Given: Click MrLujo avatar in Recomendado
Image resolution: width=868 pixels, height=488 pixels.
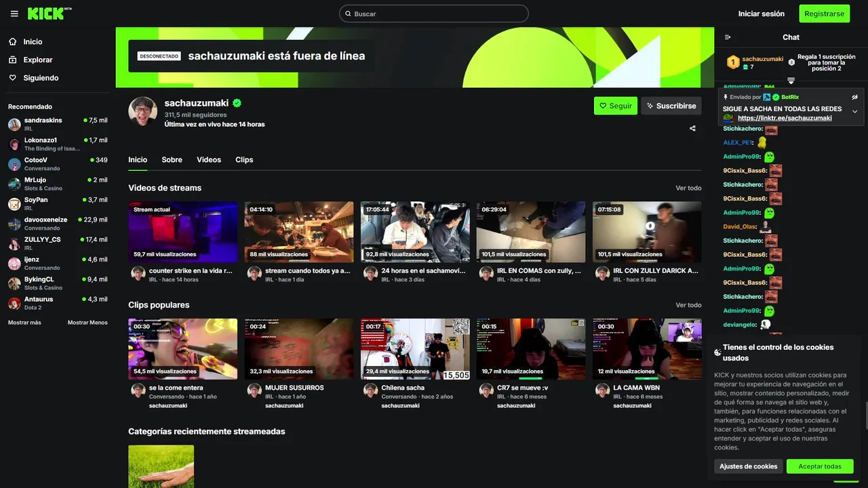Looking at the screenshot, I should [14, 184].
